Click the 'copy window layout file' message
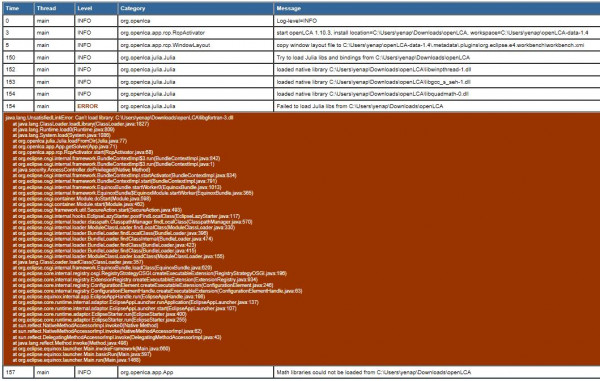The image size is (600, 381). pyautogui.click(x=437, y=45)
